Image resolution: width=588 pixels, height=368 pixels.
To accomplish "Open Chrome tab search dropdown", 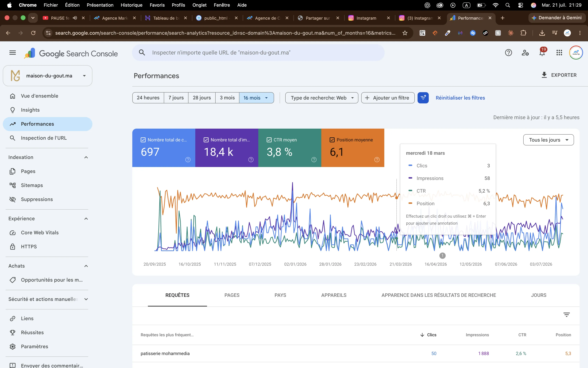I will coord(33,18).
